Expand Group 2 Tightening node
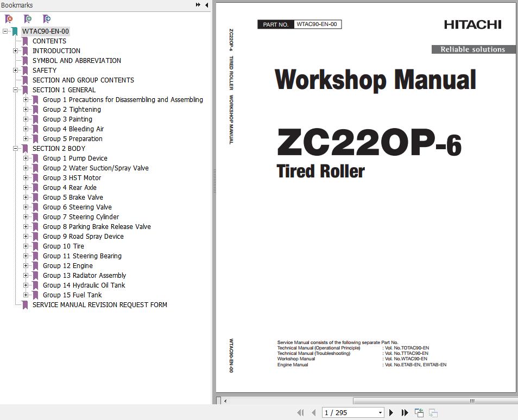This screenshot has width=518, height=420. pos(26,109)
